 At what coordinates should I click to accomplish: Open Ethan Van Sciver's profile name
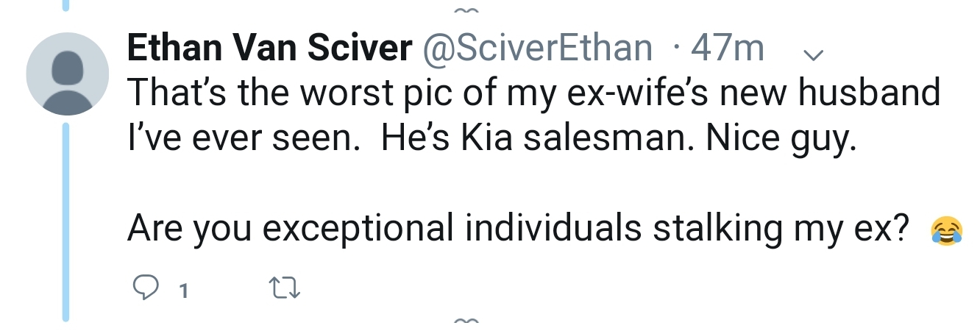point(269,49)
